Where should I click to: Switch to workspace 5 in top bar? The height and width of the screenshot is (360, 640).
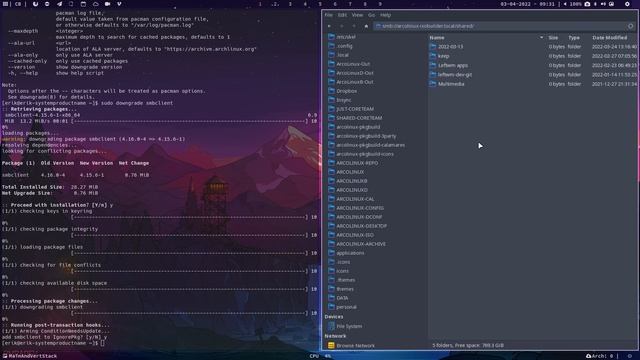[320, 4]
